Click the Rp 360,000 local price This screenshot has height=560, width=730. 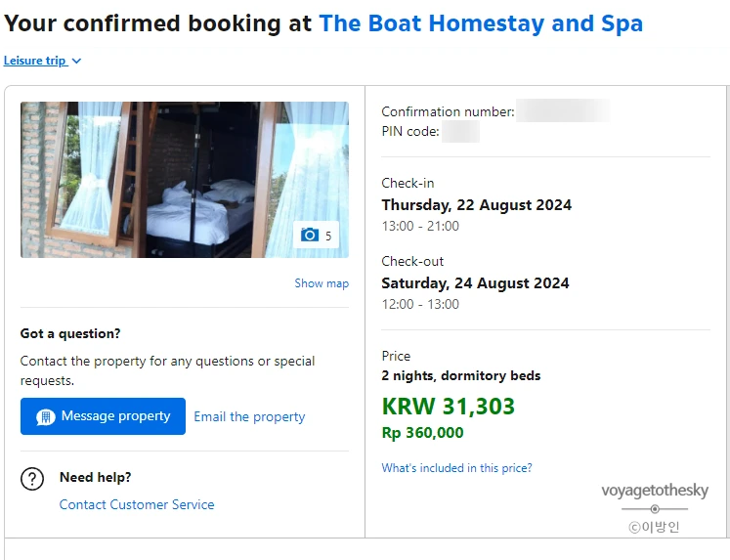(422, 433)
